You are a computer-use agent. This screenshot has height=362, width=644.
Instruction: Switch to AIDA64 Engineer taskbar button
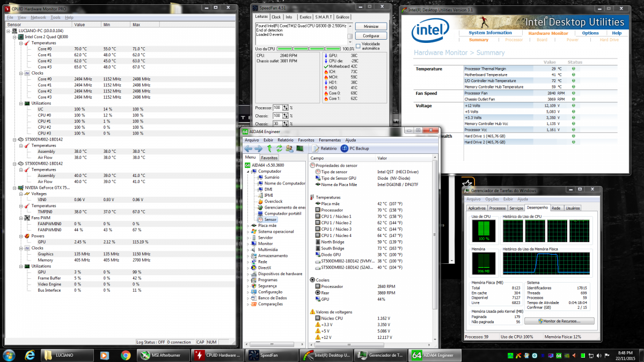coord(436,355)
